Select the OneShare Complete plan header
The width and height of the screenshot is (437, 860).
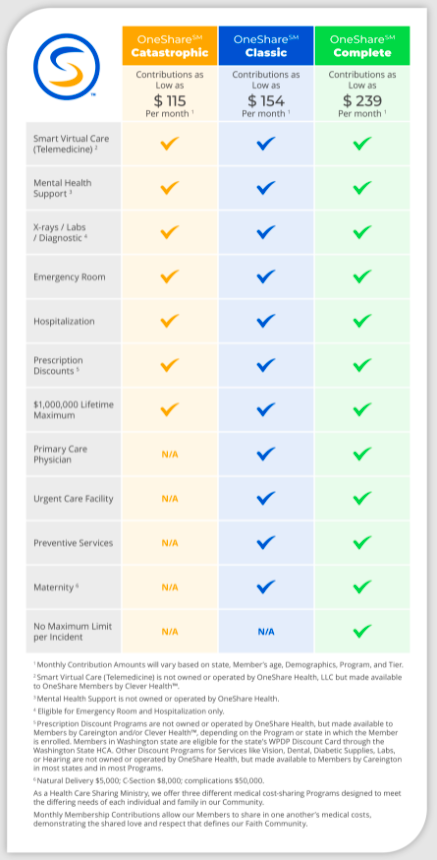[x=362, y=46]
